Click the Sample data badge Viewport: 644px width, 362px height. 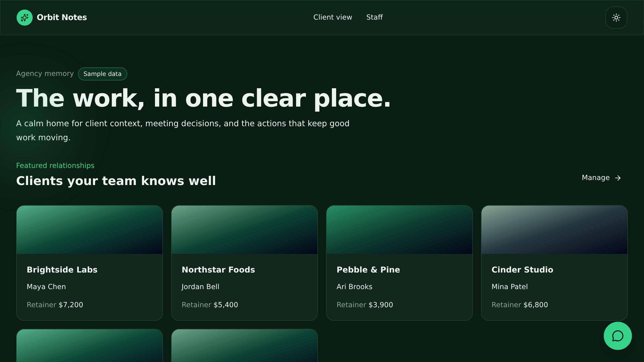[102, 74]
